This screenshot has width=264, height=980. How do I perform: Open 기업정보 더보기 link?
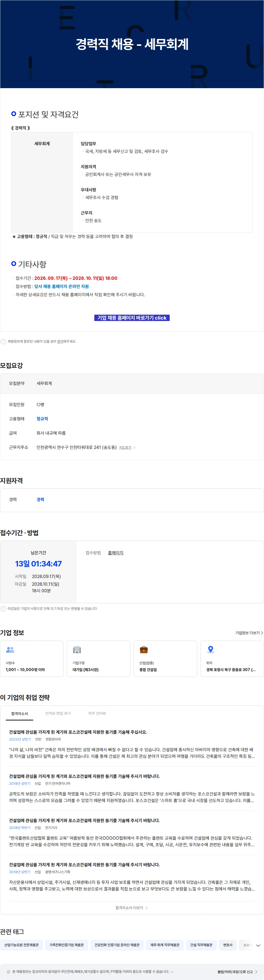[x=249, y=633]
